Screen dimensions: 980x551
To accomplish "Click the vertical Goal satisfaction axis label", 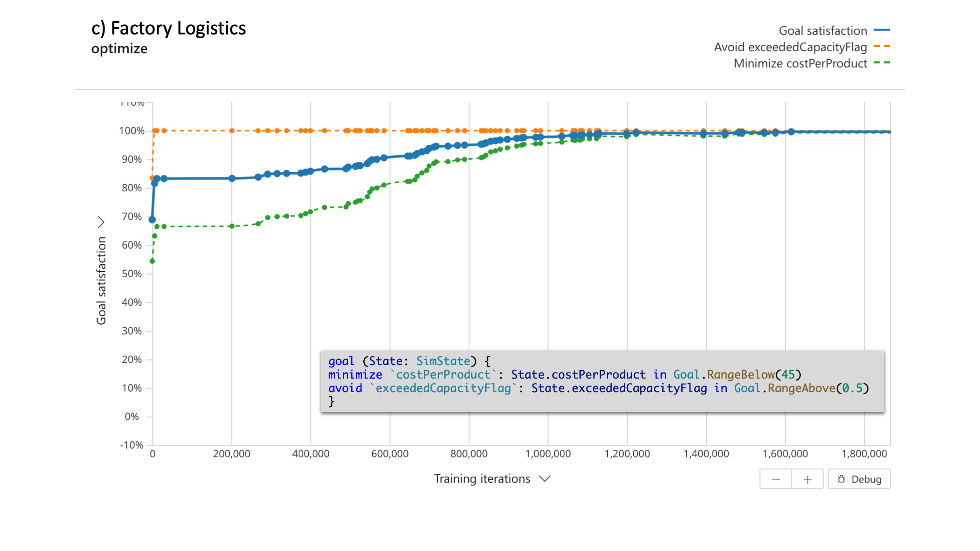I will coord(101,281).
